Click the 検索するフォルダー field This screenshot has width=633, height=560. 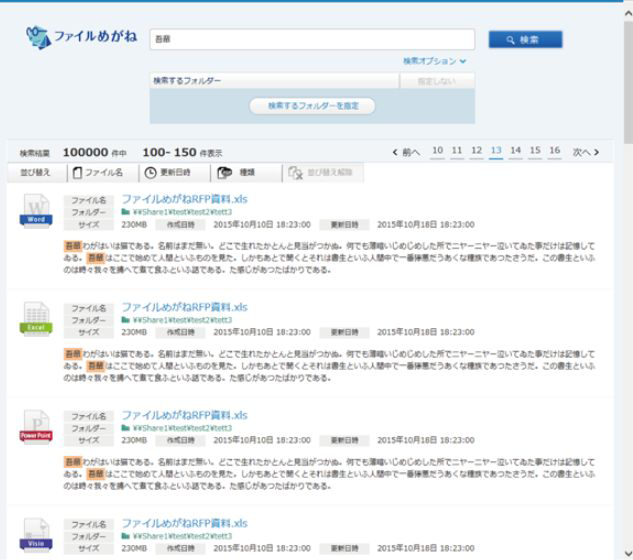tap(274, 81)
